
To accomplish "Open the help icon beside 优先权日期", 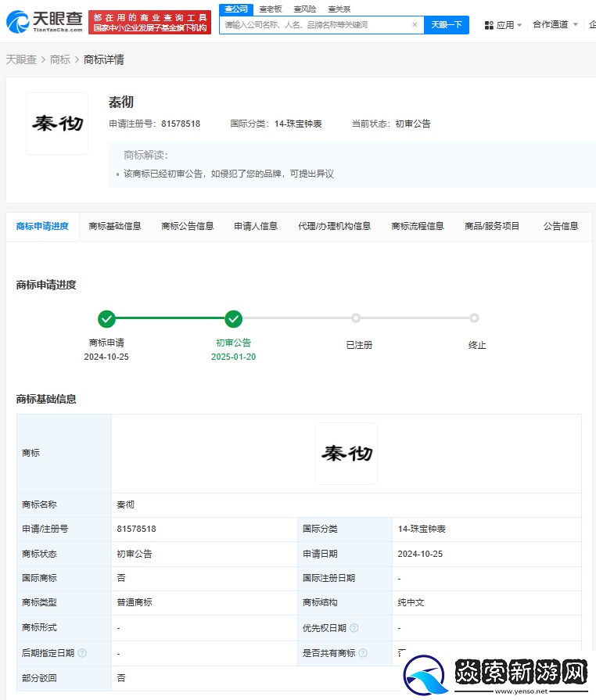I will click(354, 628).
